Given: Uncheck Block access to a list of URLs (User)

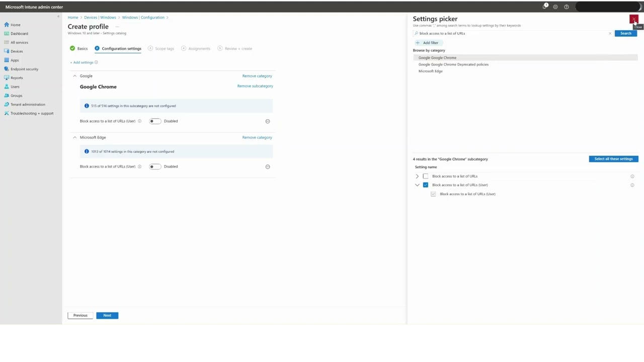Looking at the screenshot, I should (x=426, y=185).
